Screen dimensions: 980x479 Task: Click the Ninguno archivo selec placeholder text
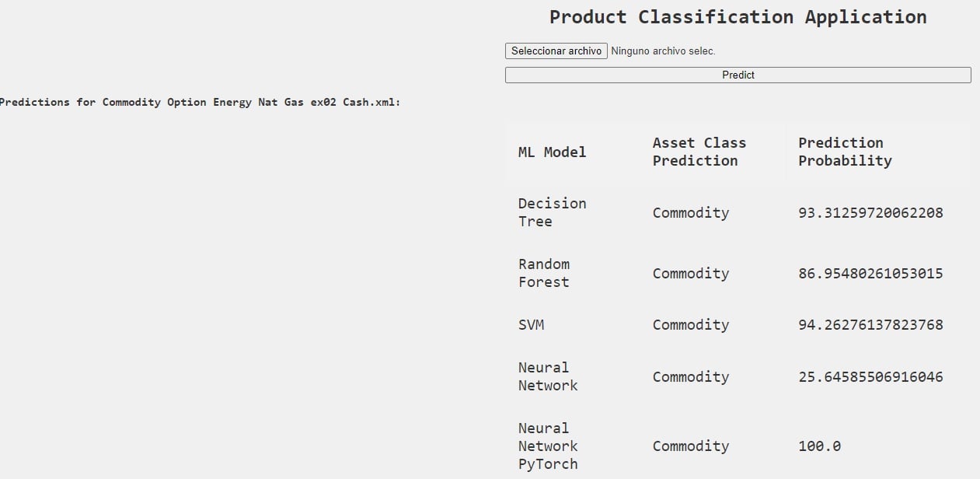point(650,51)
